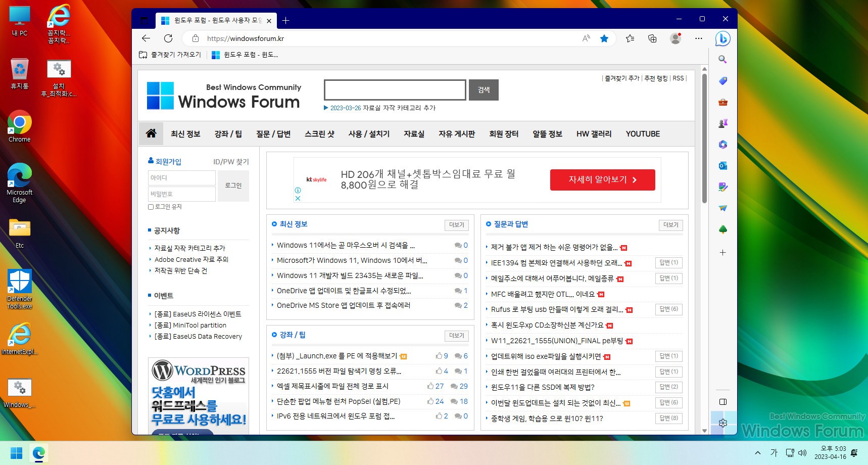868x465 pixels.
Task: Open the Image Creator icon in sidebar
Action: (x=723, y=187)
